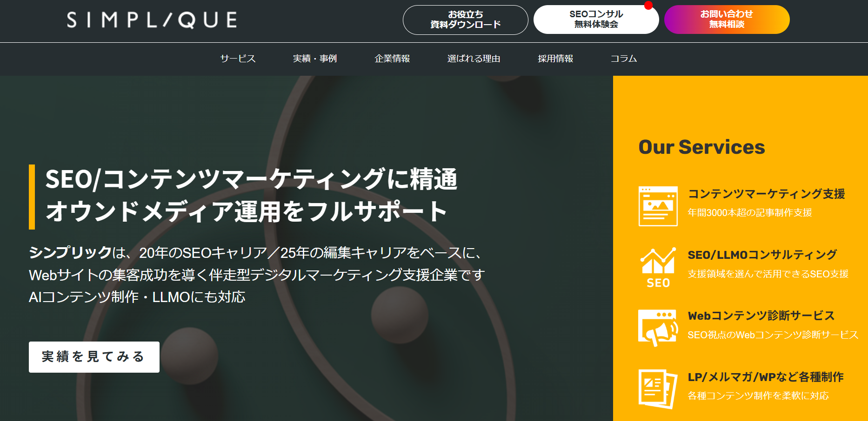Open the 実績・事例 menu item

click(314, 59)
